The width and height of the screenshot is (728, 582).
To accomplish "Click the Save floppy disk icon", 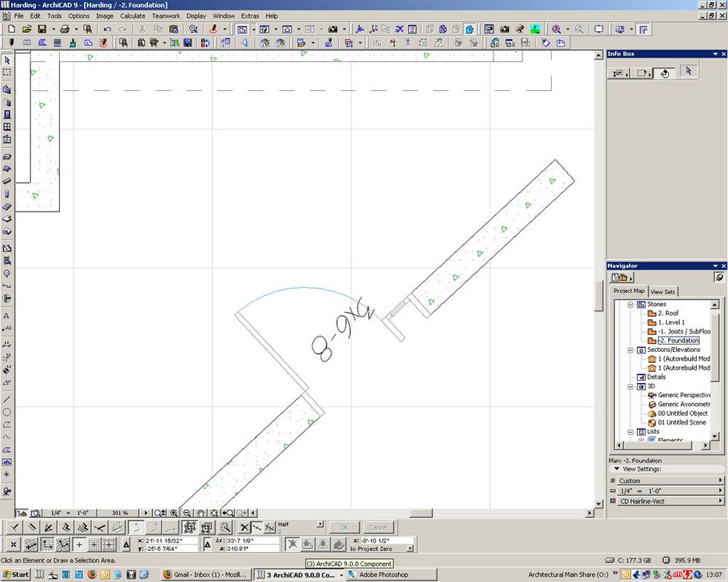I will pyautogui.click(x=42, y=29).
